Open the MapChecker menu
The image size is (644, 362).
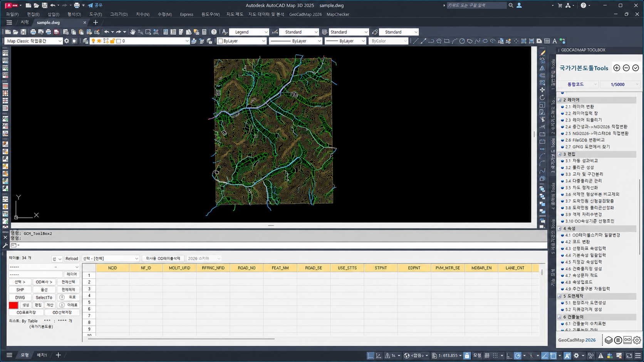coord(338,14)
